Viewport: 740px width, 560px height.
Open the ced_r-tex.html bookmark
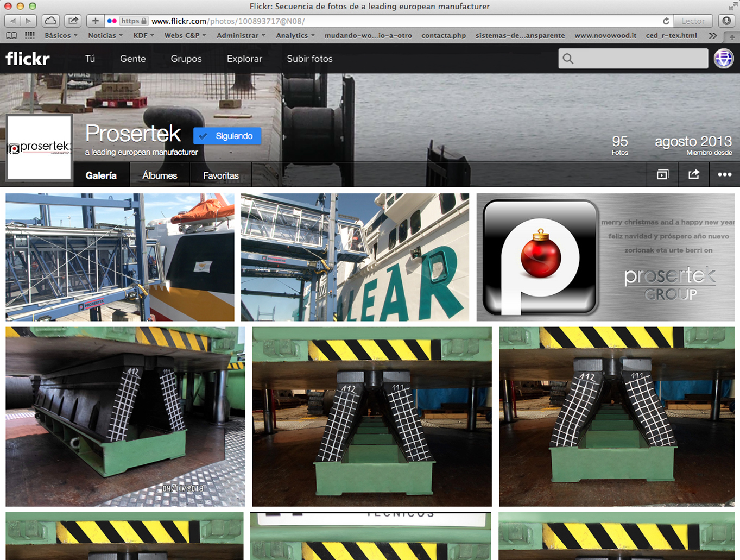[672, 35]
